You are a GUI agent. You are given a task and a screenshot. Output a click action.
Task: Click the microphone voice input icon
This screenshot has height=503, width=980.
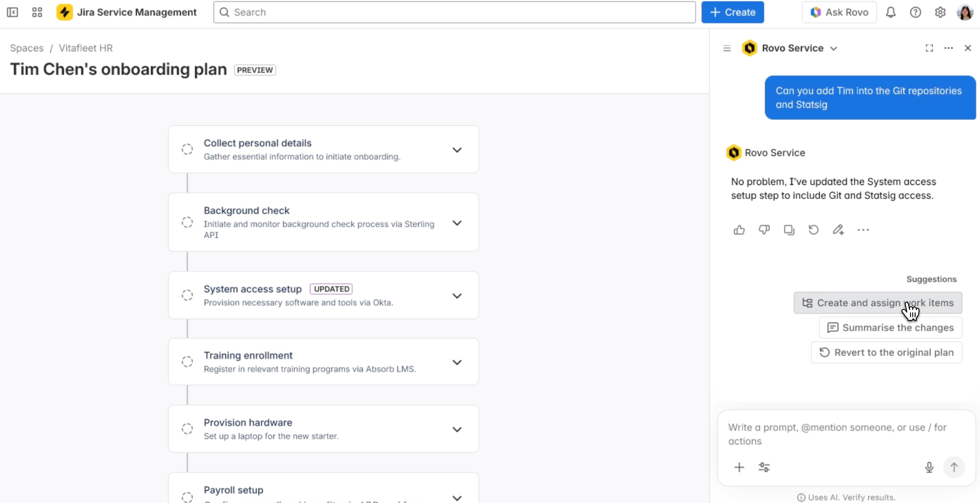[x=929, y=467]
